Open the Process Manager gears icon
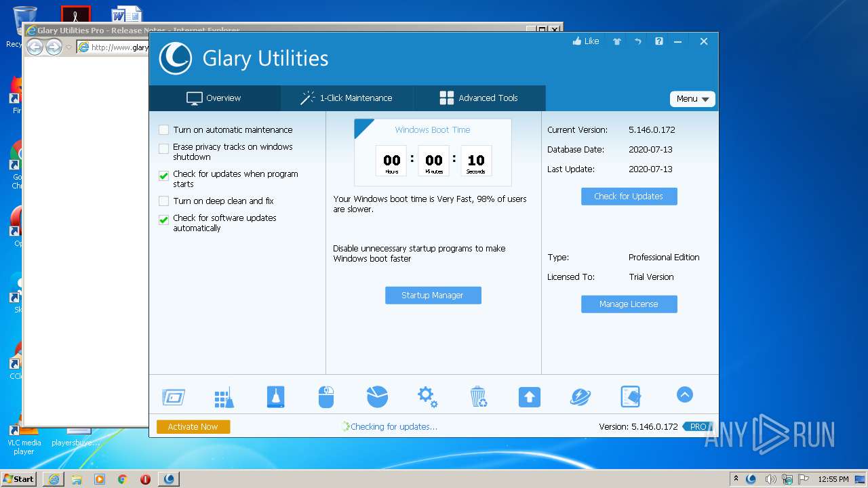This screenshot has width=868, height=488. coord(427,396)
